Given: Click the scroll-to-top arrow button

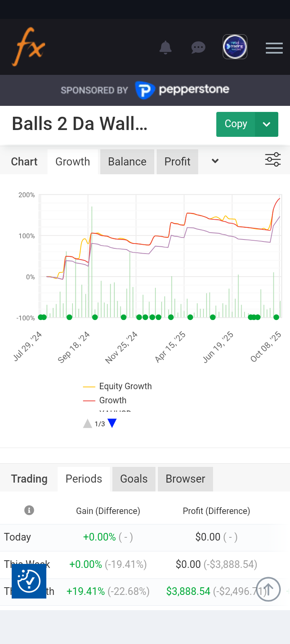Looking at the screenshot, I should tap(268, 589).
